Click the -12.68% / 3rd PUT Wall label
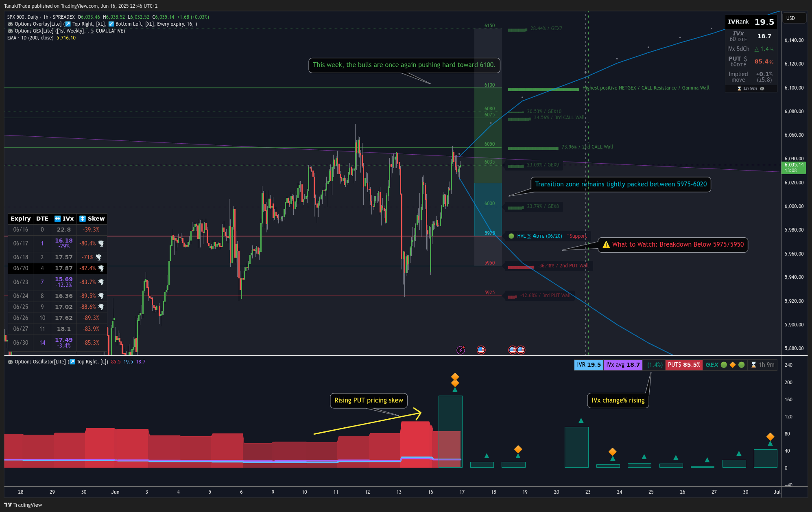This screenshot has height=512, width=812. point(546,295)
